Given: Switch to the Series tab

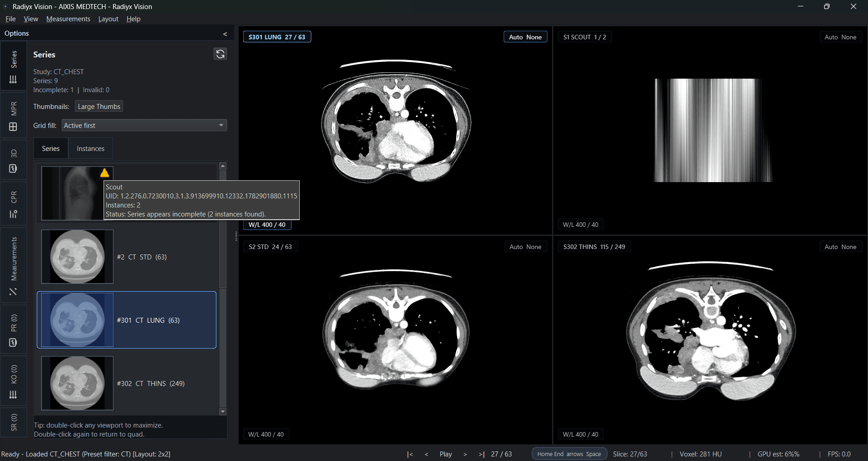Looking at the screenshot, I should click(51, 148).
